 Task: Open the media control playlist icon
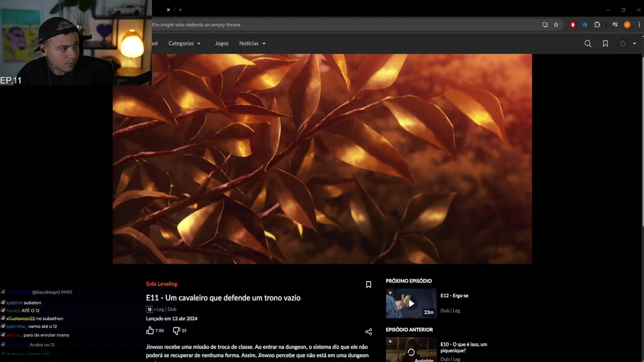(x=615, y=25)
